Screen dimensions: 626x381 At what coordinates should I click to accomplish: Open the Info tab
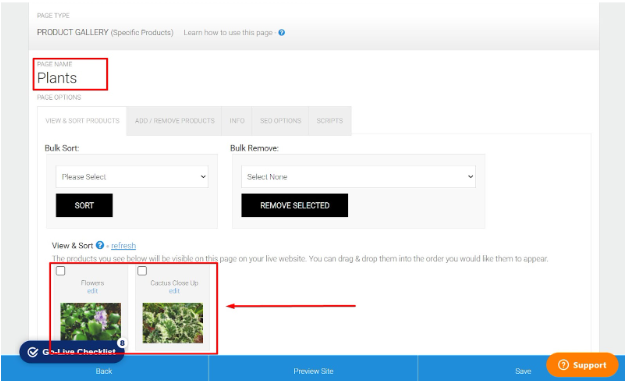click(x=237, y=121)
